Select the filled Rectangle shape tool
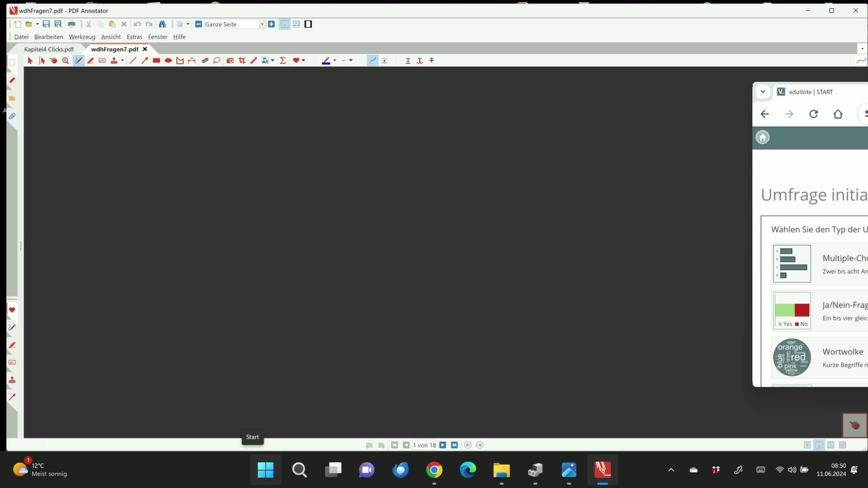This screenshot has height=488, width=868. [156, 60]
